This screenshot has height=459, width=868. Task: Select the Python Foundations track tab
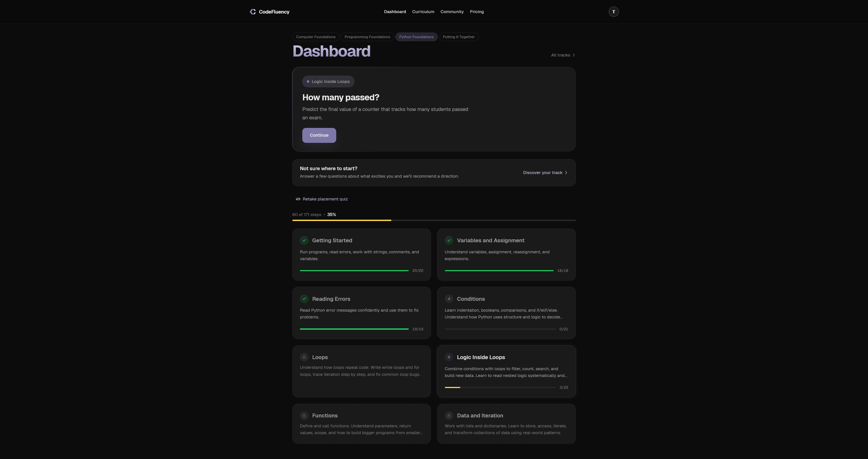pyautogui.click(x=416, y=37)
